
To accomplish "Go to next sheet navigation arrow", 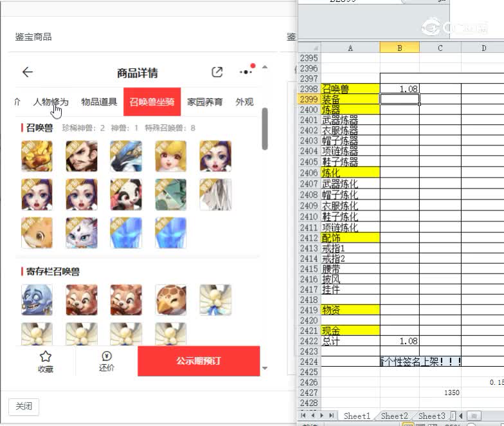I will [x=321, y=416].
